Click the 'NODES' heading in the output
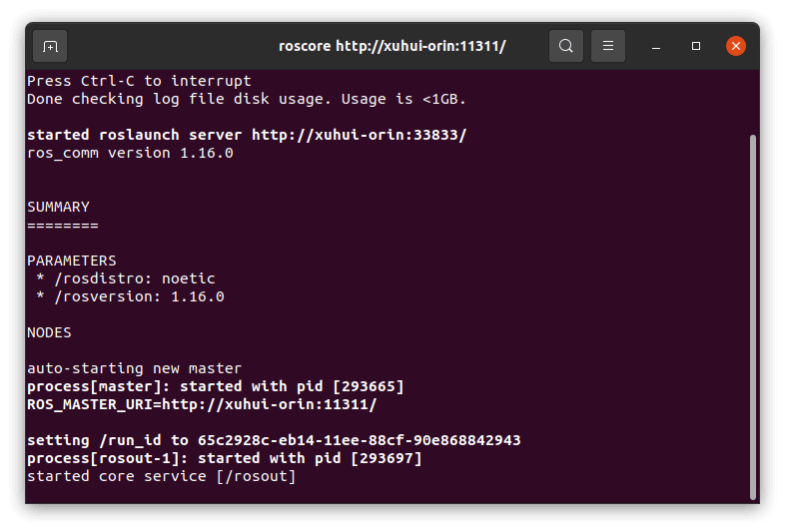The width and height of the screenshot is (785, 532). click(x=49, y=332)
